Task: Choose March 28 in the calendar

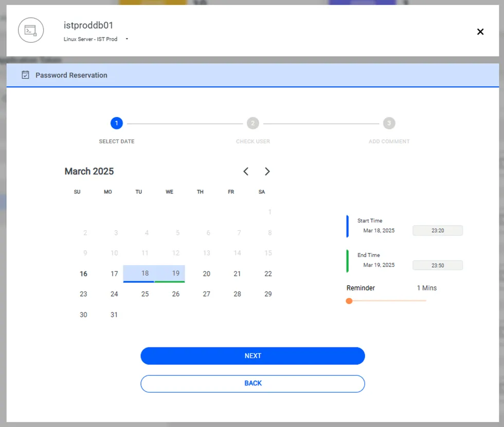Action: pos(237,294)
